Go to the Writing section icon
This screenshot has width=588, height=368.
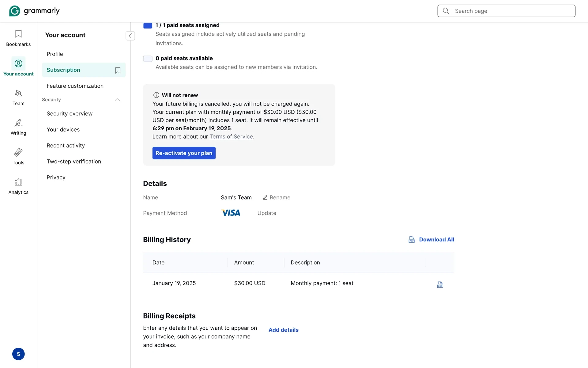click(x=18, y=123)
